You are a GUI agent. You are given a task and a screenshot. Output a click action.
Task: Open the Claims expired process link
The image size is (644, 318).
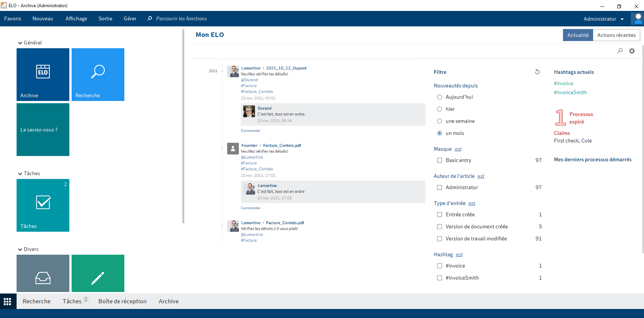562,133
